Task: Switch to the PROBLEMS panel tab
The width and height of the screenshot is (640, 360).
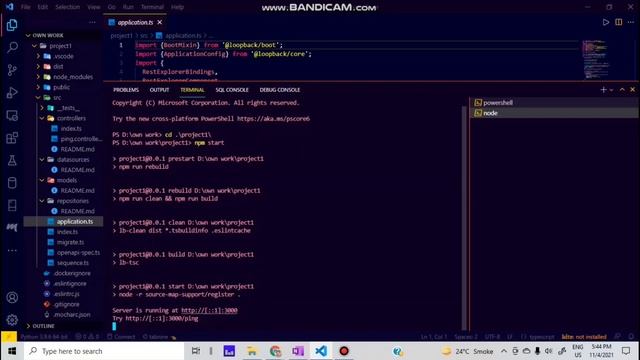Action: 126,90
